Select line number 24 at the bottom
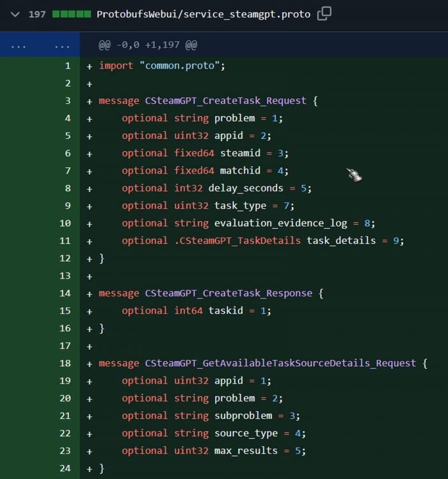This screenshot has height=479, width=448. [65, 468]
